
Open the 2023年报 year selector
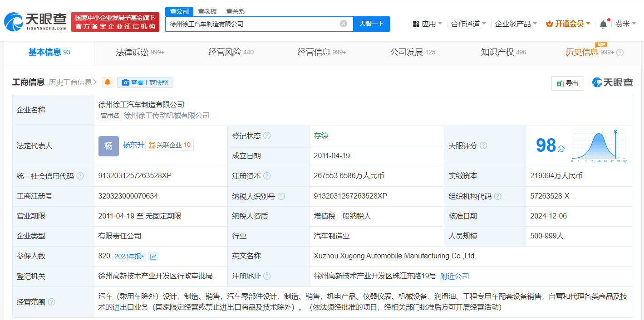click(x=129, y=257)
